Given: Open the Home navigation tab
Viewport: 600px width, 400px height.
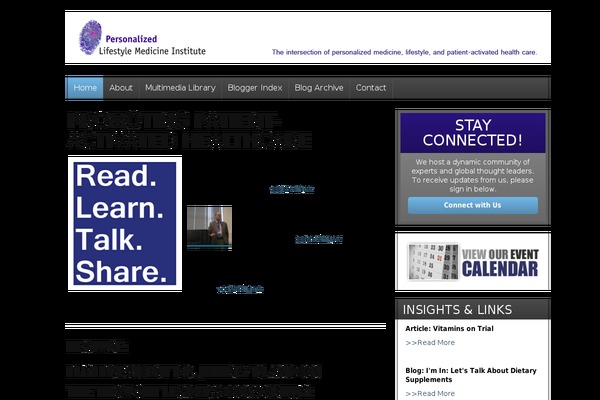Looking at the screenshot, I should (85, 88).
